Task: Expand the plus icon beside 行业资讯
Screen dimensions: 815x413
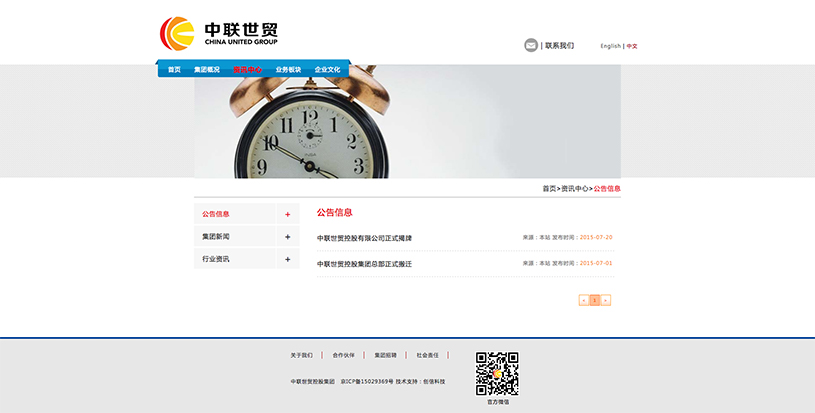Action: (287, 259)
